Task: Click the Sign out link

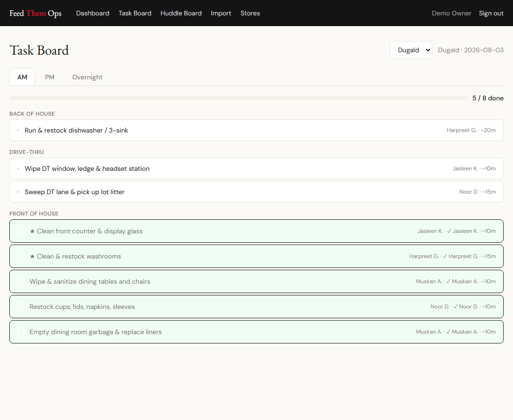Action: point(491,13)
